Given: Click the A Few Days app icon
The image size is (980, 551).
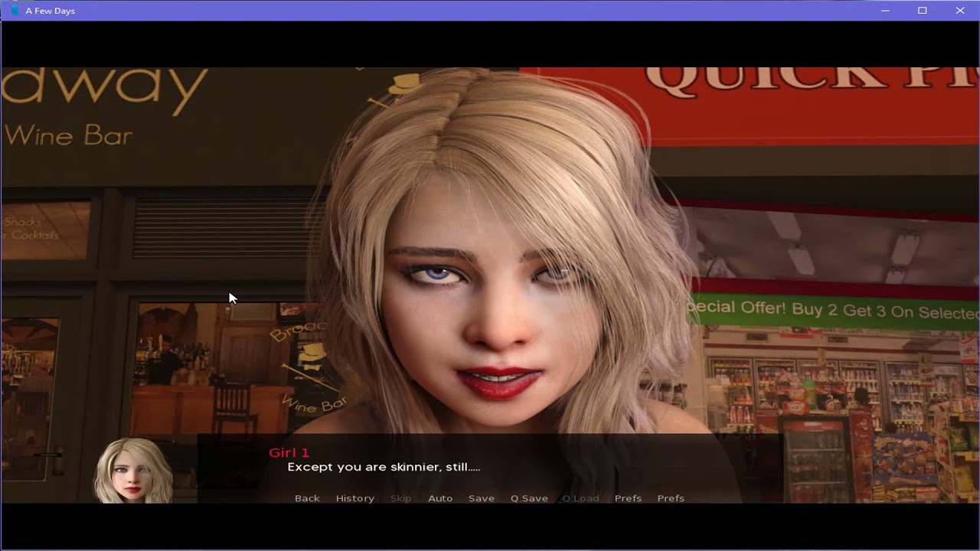Looking at the screenshot, I should (13, 11).
